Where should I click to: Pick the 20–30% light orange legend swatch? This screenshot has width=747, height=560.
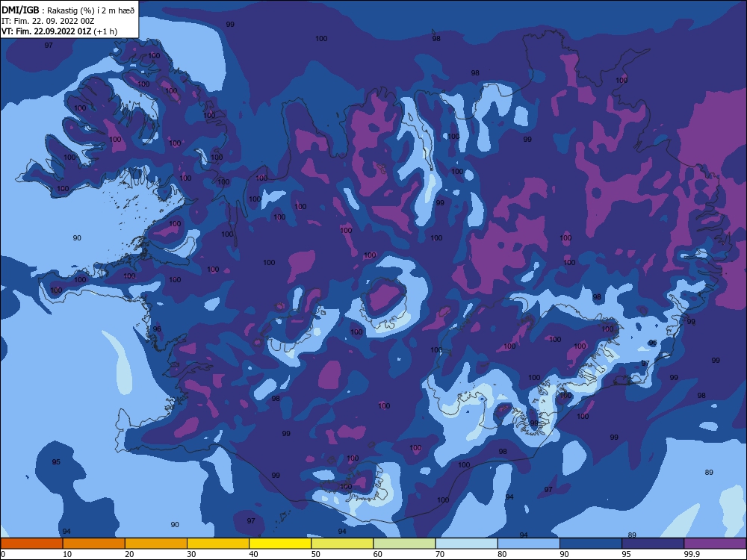pos(156,544)
